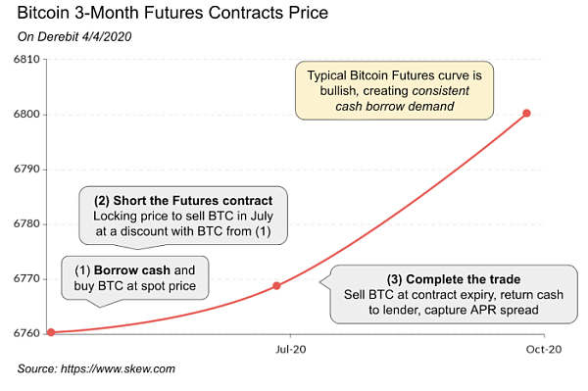Select the chart title Bitcoin 3-Month Futures
The image size is (588, 391).
click(172, 13)
